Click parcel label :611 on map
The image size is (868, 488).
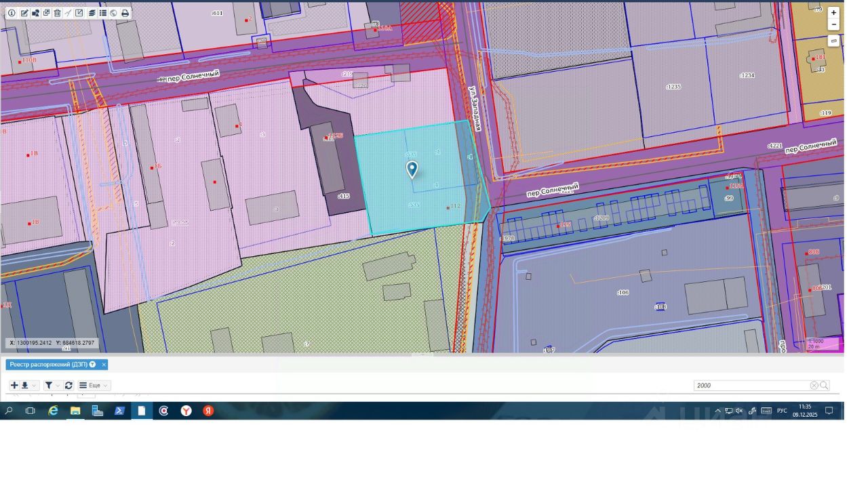[x=217, y=13]
